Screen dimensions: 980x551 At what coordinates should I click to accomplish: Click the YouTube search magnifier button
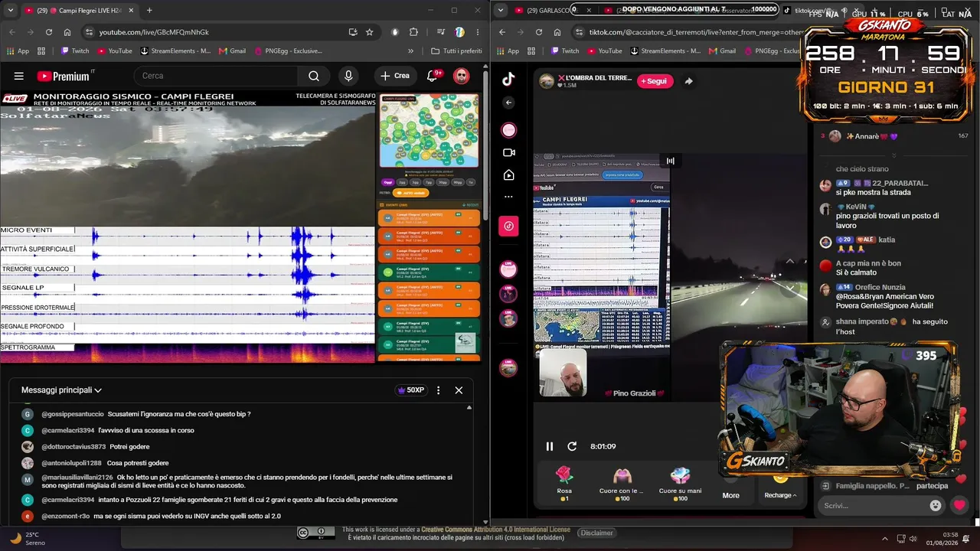tap(314, 76)
